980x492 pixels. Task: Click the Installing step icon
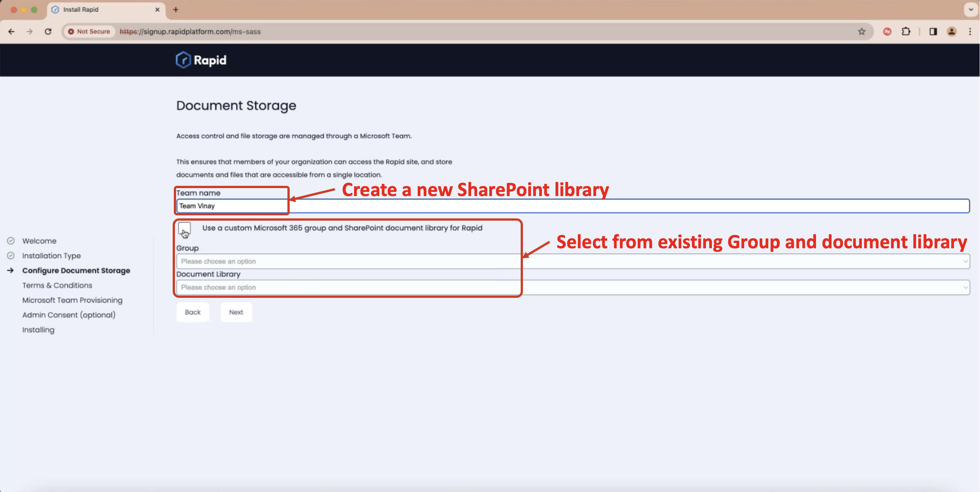click(11, 329)
